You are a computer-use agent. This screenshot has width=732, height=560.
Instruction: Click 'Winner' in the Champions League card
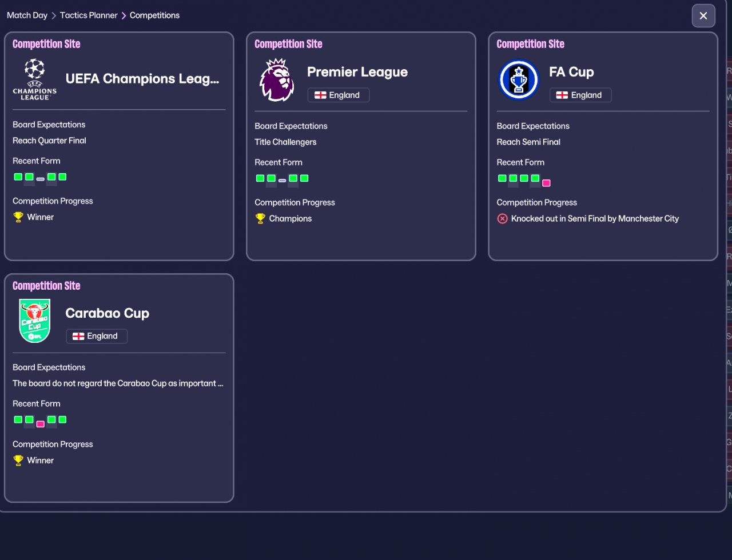pos(41,217)
